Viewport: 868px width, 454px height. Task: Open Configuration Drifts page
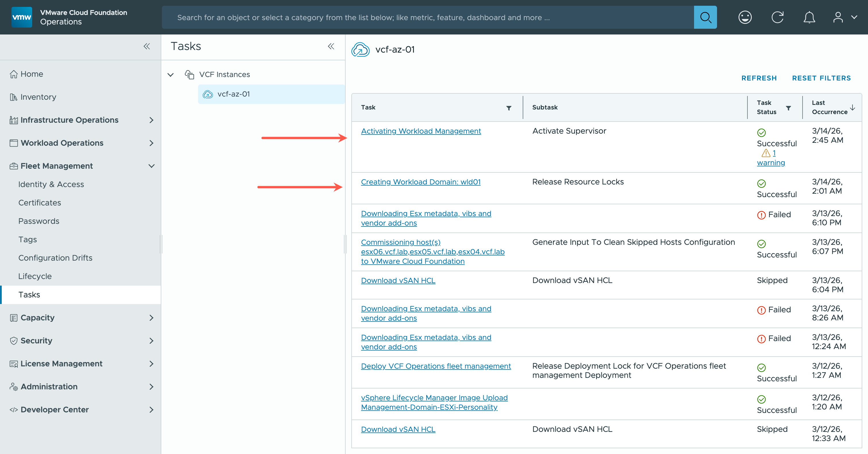click(x=55, y=258)
